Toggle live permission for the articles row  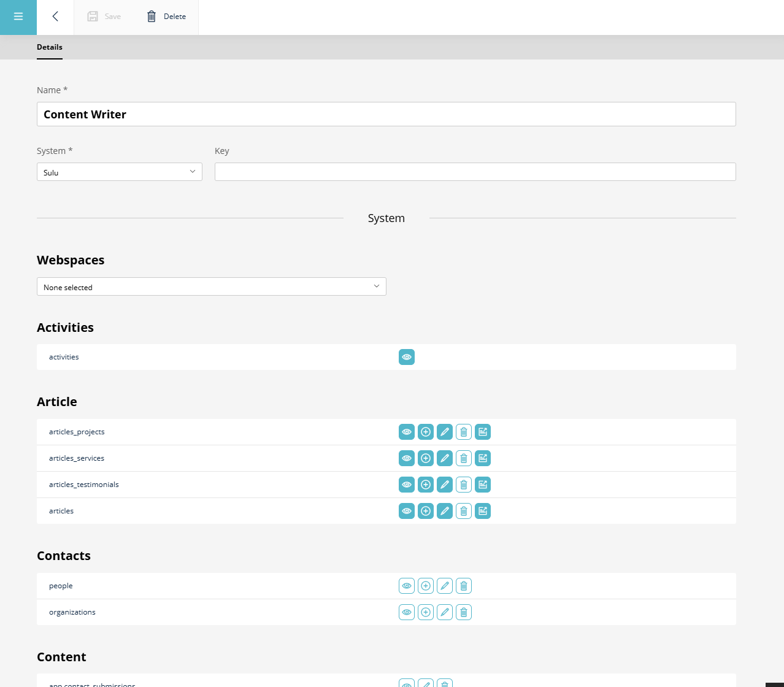click(x=483, y=511)
